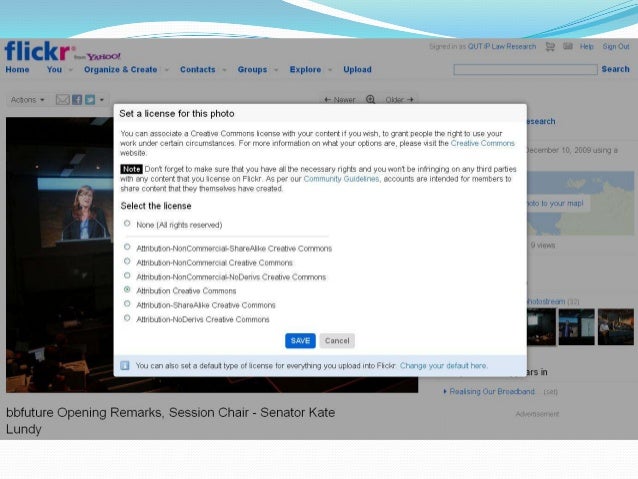
Task: Open last photostream thumbnail
Action: point(616,327)
